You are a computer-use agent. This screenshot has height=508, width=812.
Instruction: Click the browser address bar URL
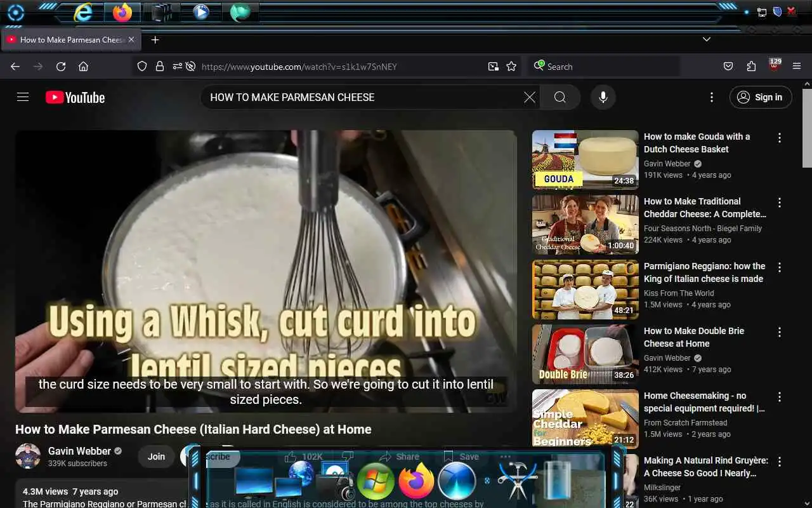point(299,67)
